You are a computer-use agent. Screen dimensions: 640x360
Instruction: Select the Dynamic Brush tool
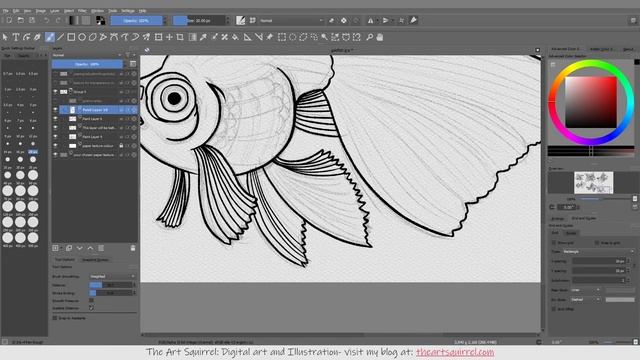coord(136,37)
